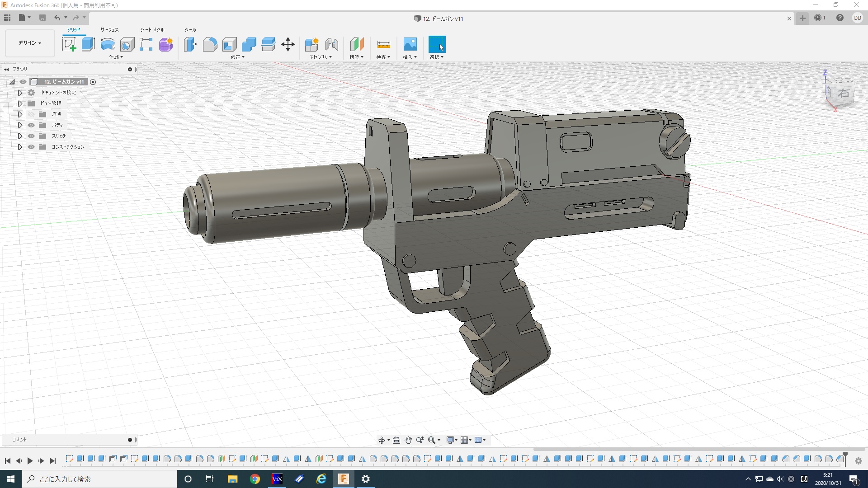Click the Extrude tool icon
This screenshot has height=488, width=868.
[x=88, y=44]
